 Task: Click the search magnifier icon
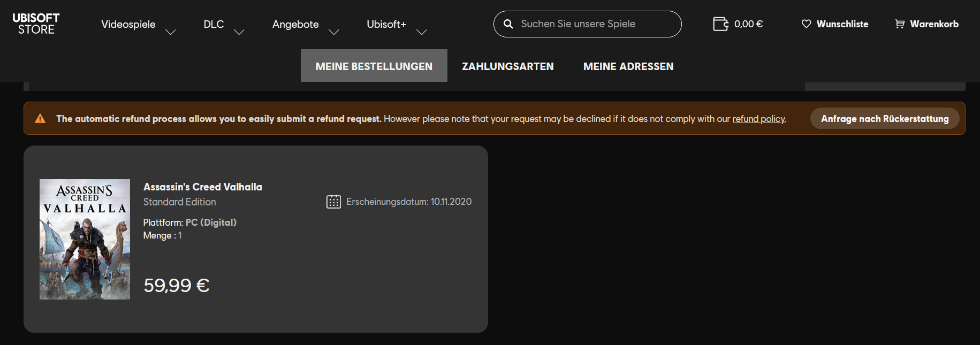(508, 24)
